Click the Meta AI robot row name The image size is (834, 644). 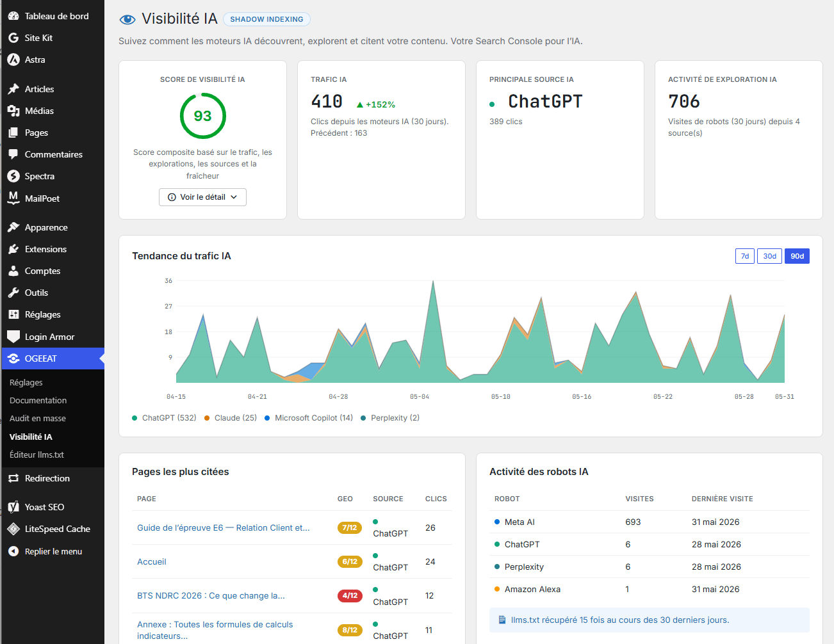coord(519,522)
